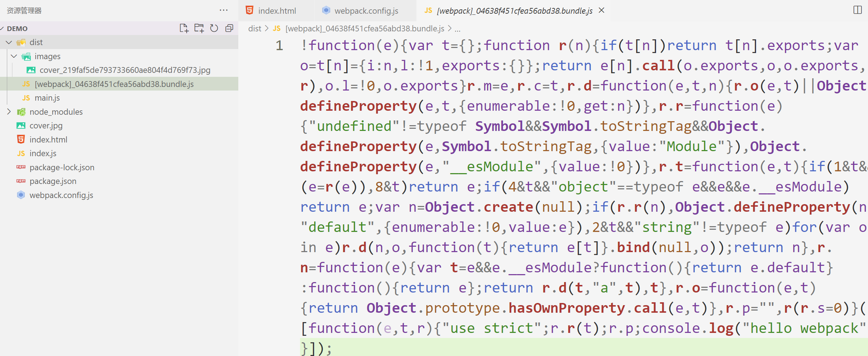Screen dimensions: 868x356
Task: Open main.js in the dist folder
Action: click(47, 98)
